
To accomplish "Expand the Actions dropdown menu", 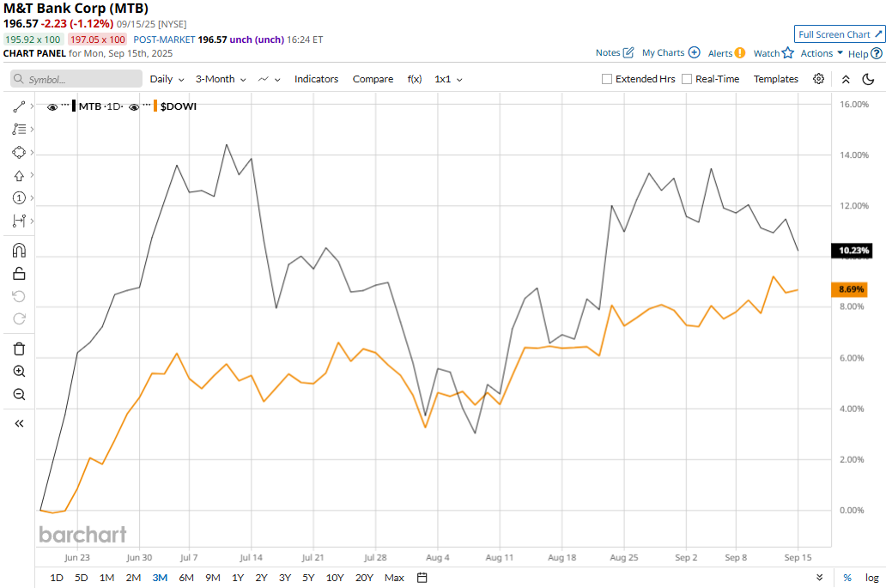I will pyautogui.click(x=822, y=53).
